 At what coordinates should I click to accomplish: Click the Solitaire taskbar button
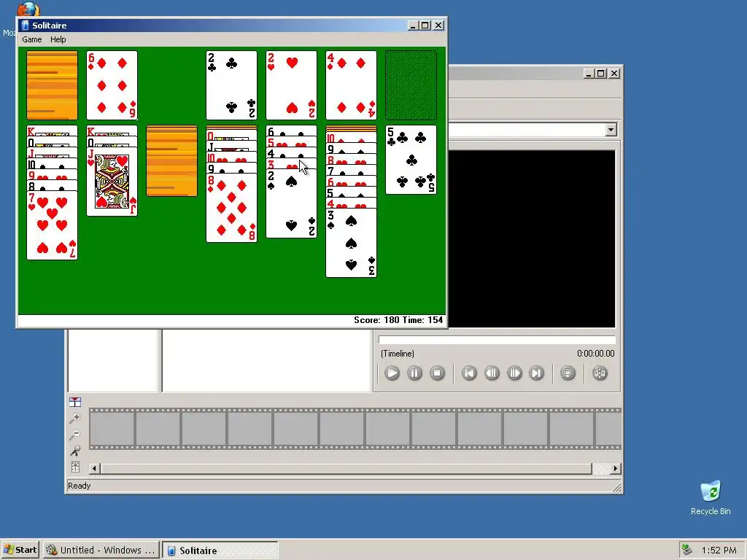point(220,550)
